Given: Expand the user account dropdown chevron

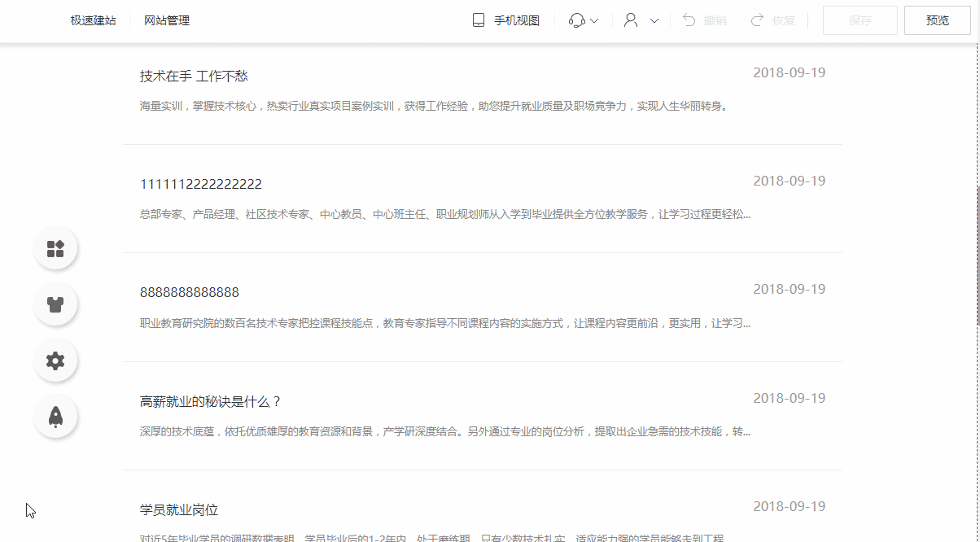Looking at the screenshot, I should tap(654, 21).
